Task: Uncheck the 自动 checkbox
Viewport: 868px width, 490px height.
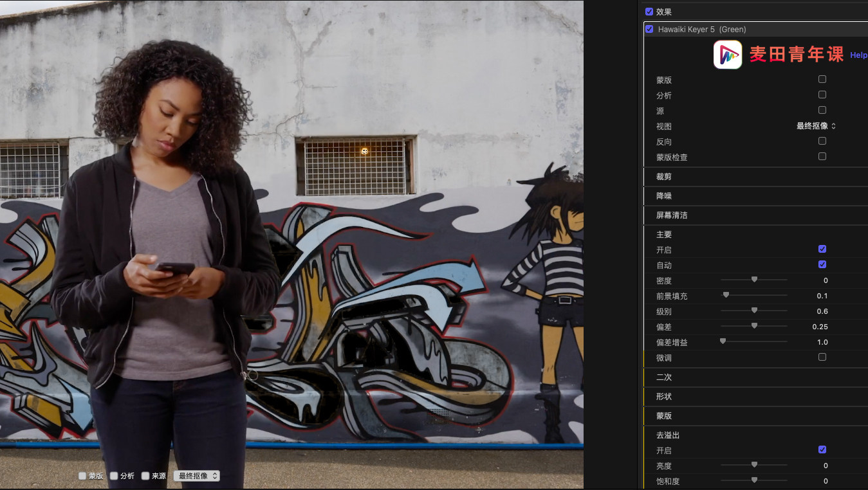Action: 822,264
